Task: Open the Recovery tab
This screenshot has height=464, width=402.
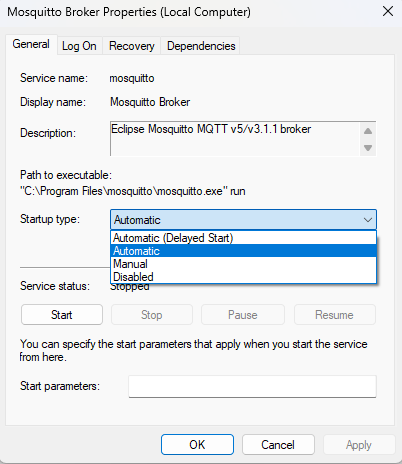Action: pos(132,46)
